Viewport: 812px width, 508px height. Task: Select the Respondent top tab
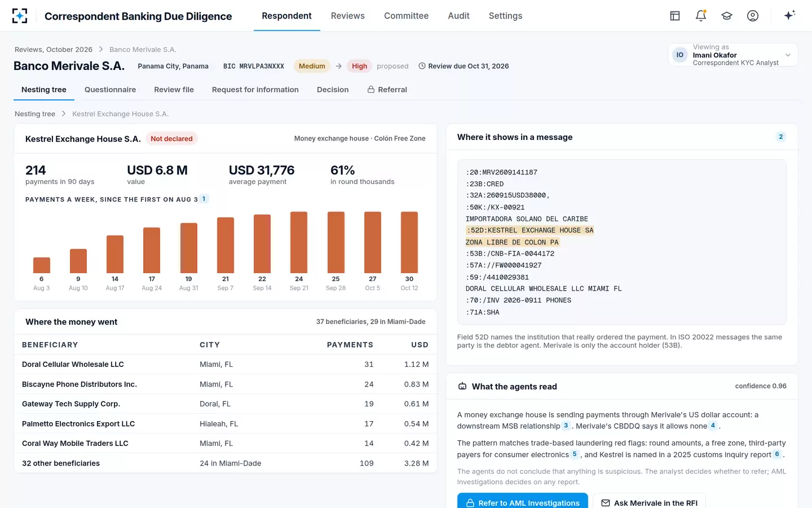(x=286, y=16)
